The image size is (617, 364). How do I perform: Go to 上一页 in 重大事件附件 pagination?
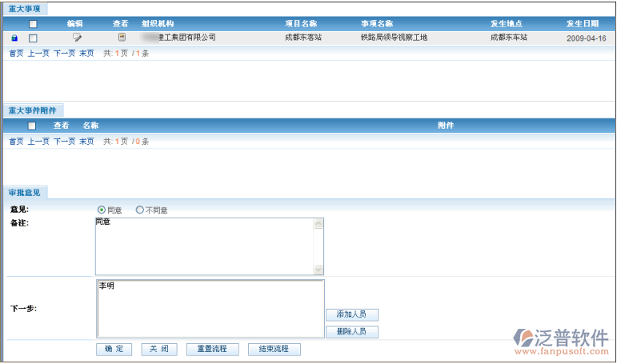(38, 142)
